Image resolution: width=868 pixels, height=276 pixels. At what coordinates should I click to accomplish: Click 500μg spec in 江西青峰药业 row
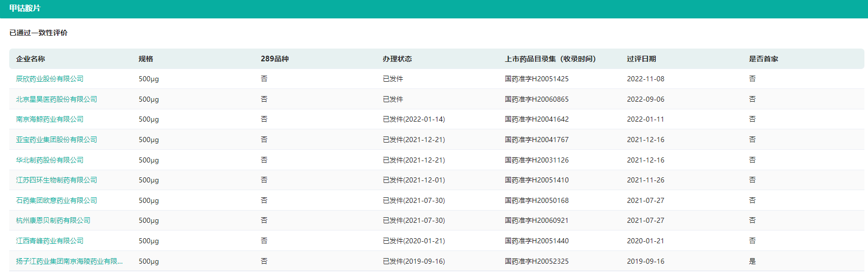point(149,241)
